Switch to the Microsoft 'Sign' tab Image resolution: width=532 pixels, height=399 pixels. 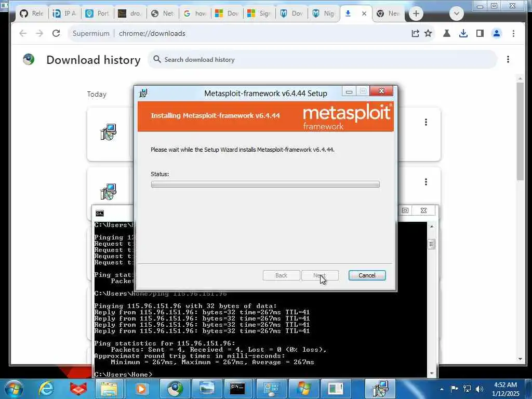(x=259, y=14)
